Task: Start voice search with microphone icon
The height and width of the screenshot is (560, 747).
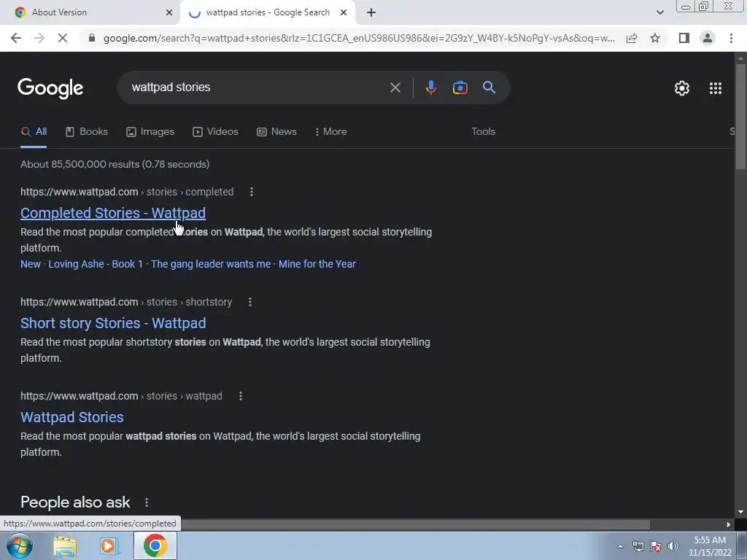Action: 430,87
